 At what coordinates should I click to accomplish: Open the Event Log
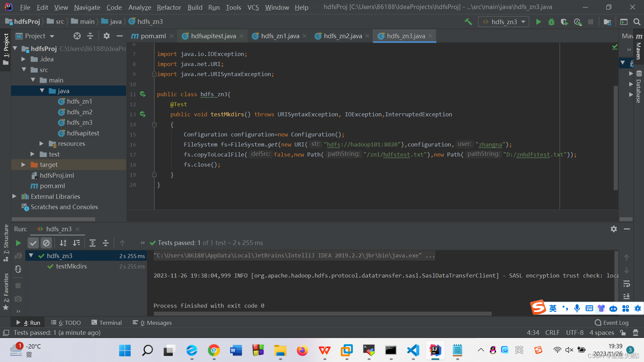(615, 322)
